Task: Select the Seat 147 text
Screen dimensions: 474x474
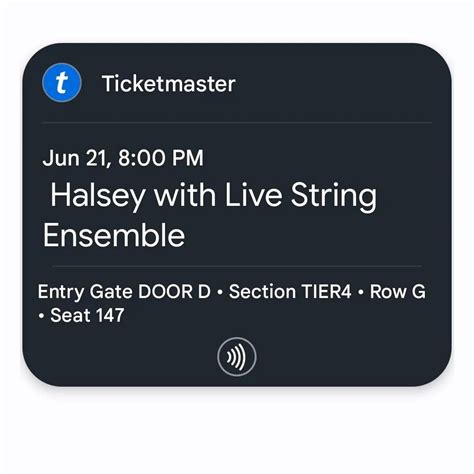Action: (87, 315)
